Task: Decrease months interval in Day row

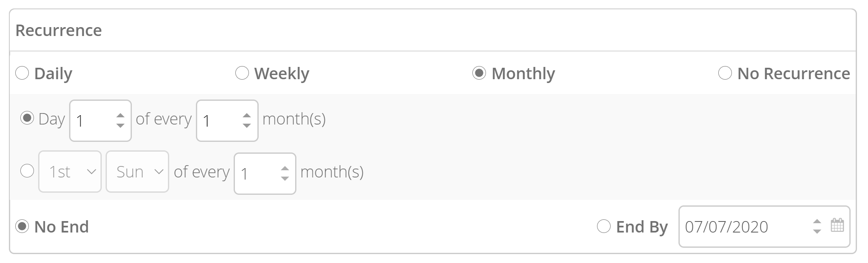Action: pos(247,126)
